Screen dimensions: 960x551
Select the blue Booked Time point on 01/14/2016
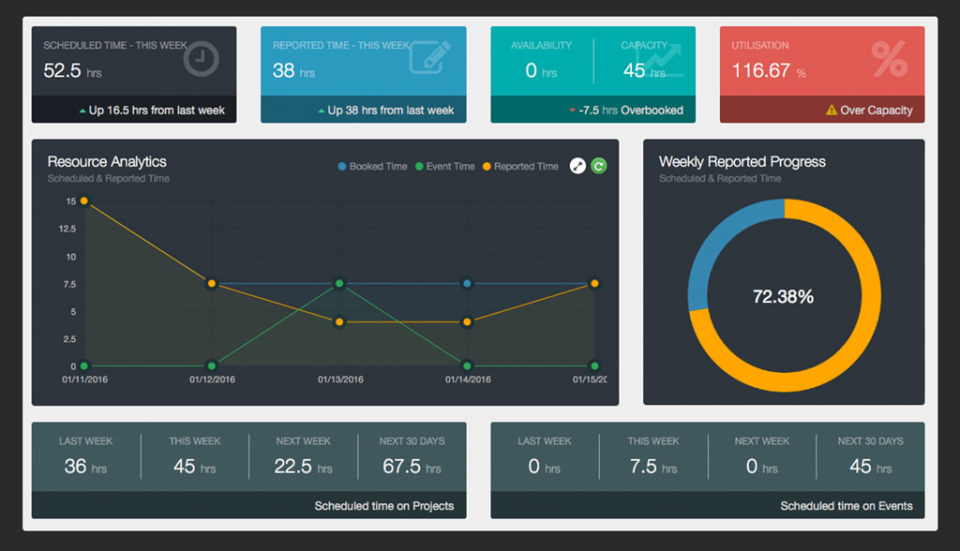click(x=467, y=283)
